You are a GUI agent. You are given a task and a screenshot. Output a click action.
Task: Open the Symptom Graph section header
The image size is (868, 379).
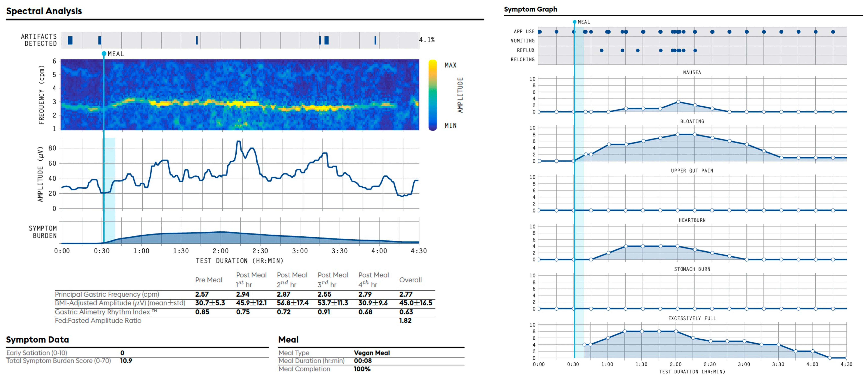click(x=530, y=9)
